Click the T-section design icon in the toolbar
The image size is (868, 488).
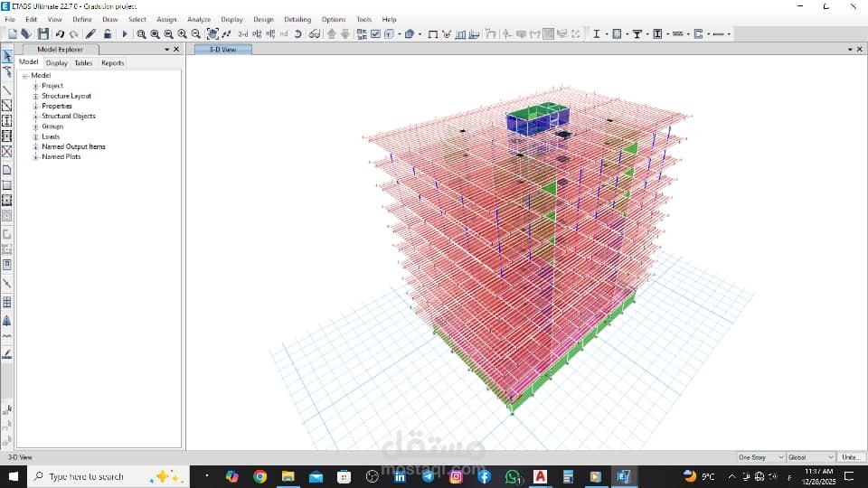637,33
